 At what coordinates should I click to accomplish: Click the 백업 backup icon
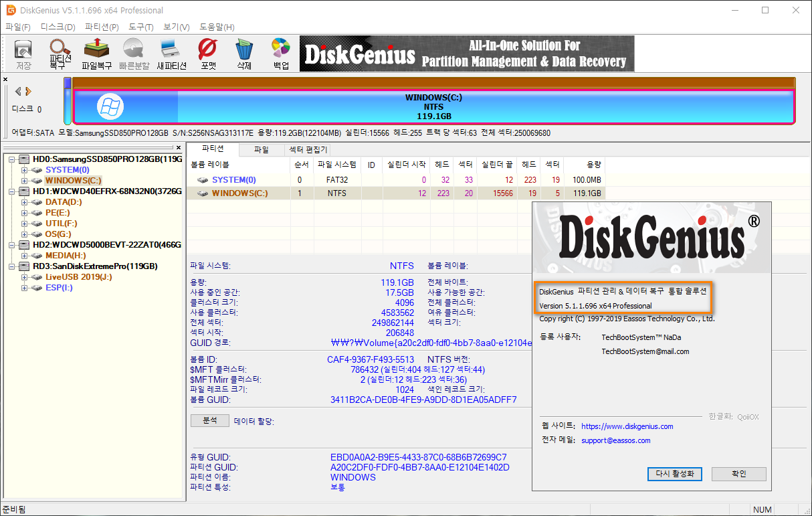(x=281, y=54)
